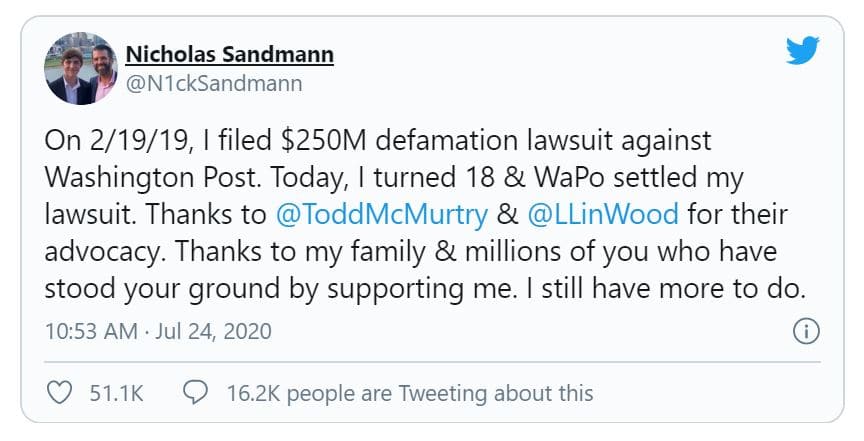The height and width of the screenshot is (441, 864).
Task: Open the @ToddMcMurtry mention
Action: pos(381,215)
